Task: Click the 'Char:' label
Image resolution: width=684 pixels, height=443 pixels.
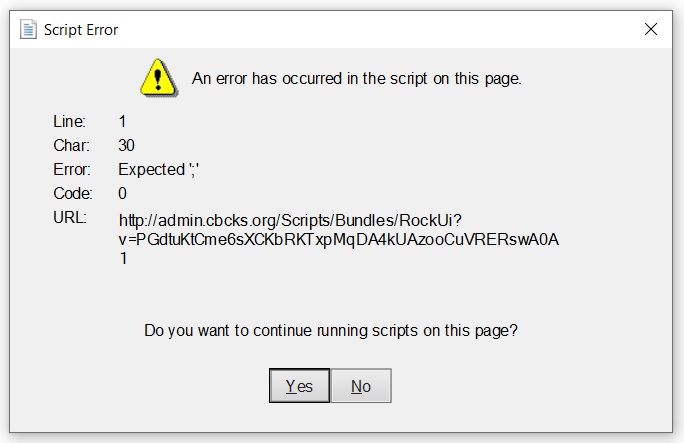Action: click(x=71, y=145)
